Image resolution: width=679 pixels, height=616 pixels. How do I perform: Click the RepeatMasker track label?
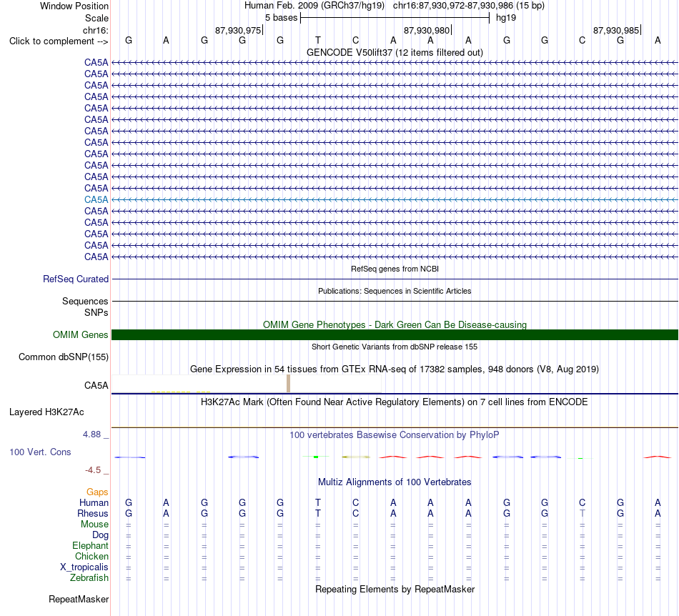[79, 600]
